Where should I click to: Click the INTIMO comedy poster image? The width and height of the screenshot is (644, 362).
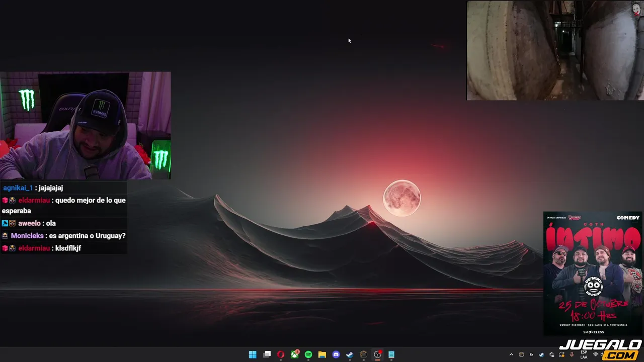click(x=593, y=274)
